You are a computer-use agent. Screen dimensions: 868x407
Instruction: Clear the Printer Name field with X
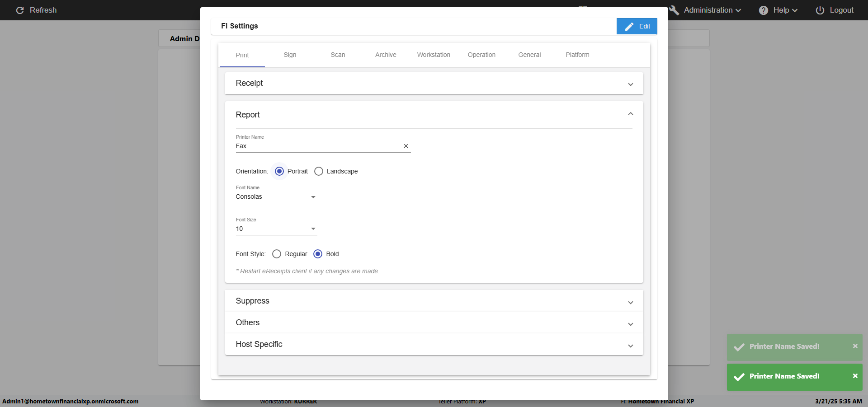(x=406, y=146)
